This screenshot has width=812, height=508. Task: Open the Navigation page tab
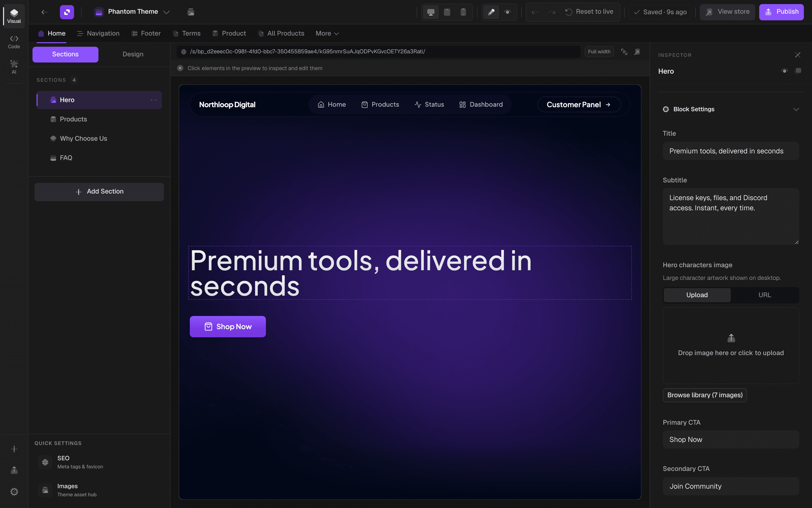pos(98,33)
